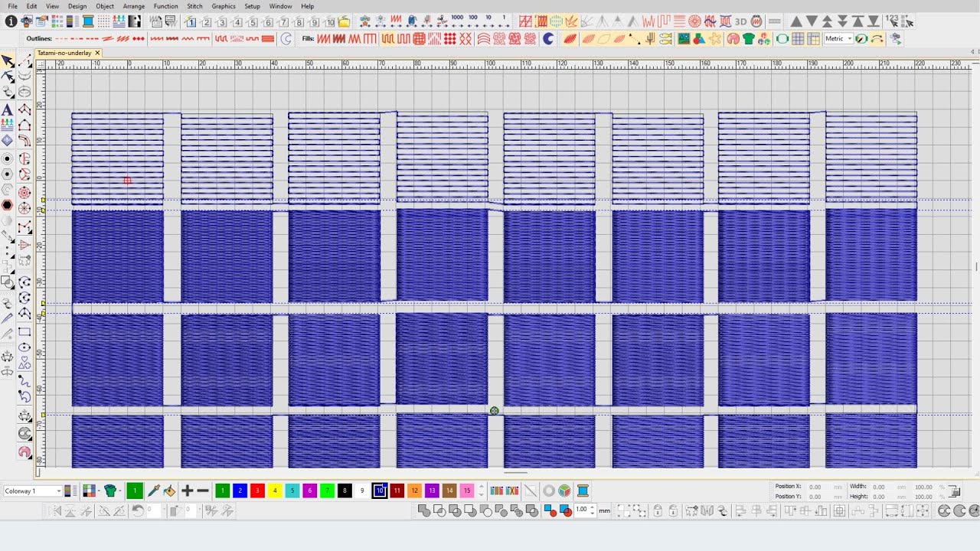Pick the pink color swatch 15

coord(467,491)
